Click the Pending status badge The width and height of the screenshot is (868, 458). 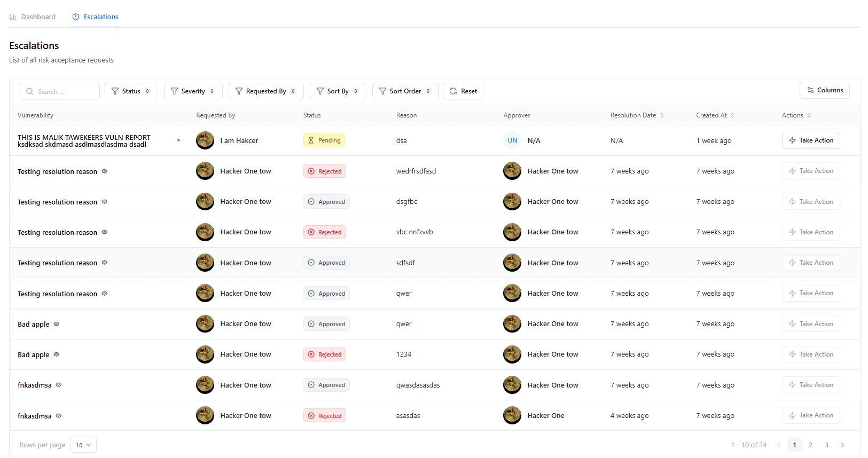(324, 140)
